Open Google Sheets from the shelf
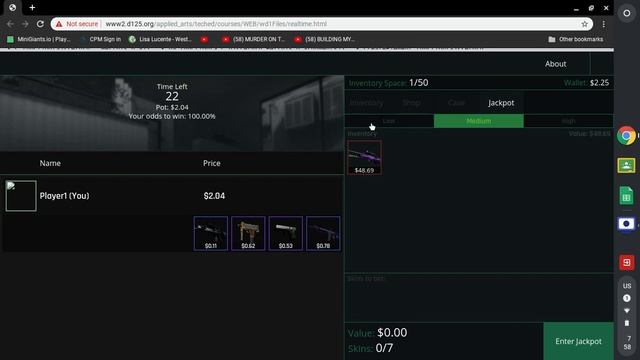Viewport: 640px width, 360px height. (x=627, y=195)
